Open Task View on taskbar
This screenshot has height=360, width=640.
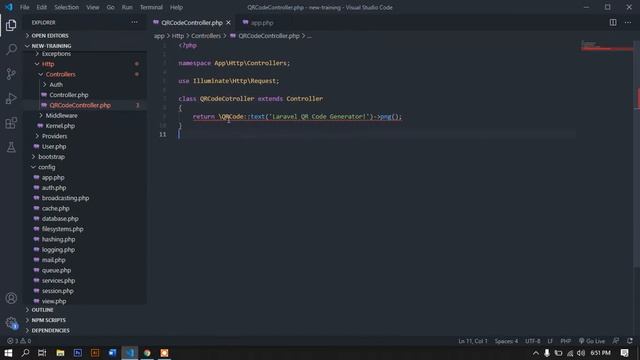[x=42, y=353]
